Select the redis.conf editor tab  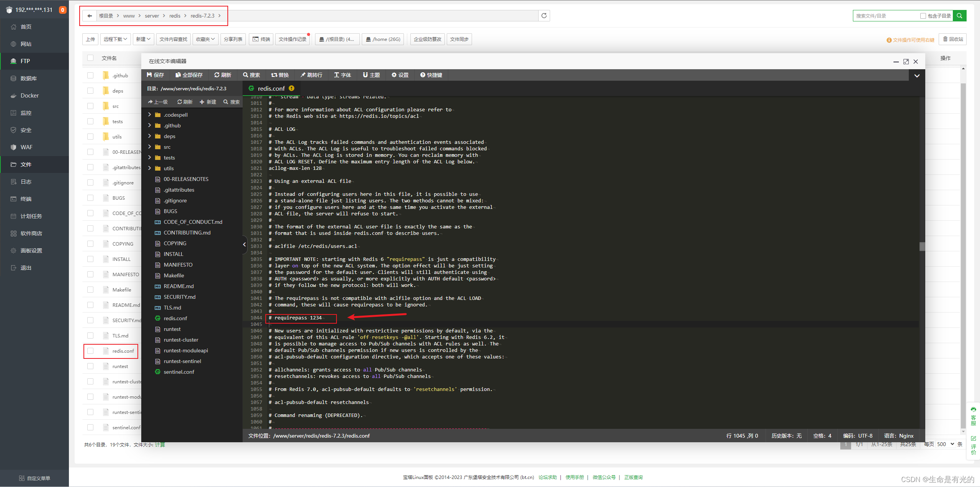coord(271,88)
